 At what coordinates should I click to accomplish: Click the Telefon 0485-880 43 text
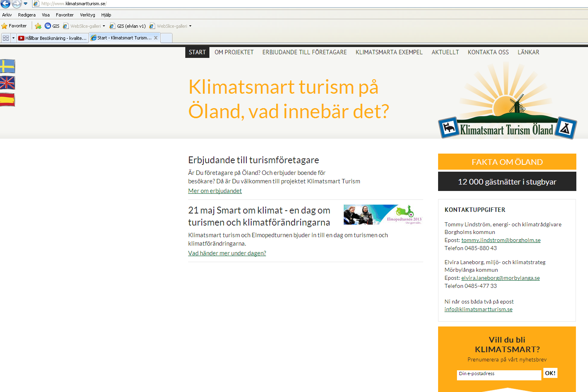(471, 248)
